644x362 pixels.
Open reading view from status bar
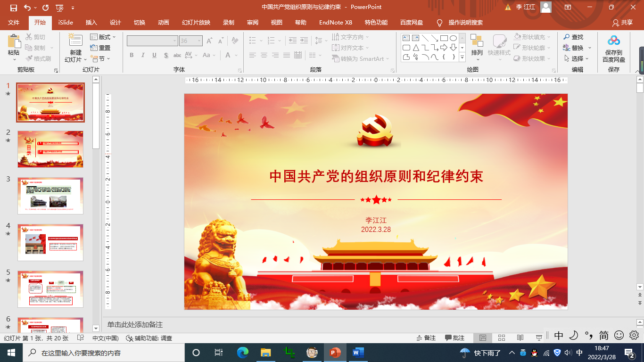(x=520, y=338)
